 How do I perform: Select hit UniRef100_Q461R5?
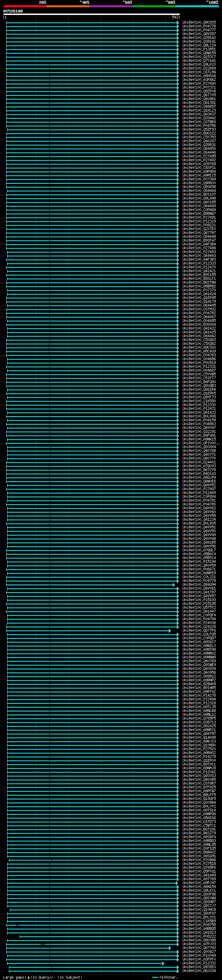click(199, 542)
